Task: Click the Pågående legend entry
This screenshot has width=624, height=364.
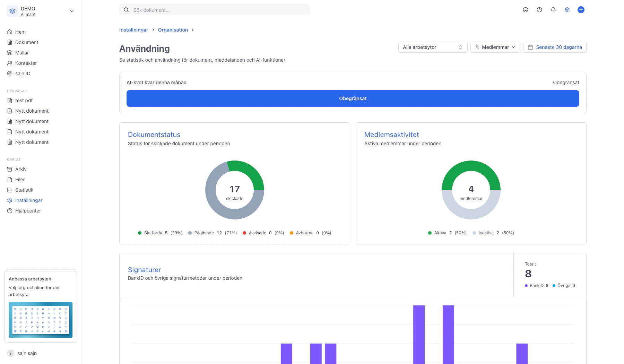Action: pos(213,233)
